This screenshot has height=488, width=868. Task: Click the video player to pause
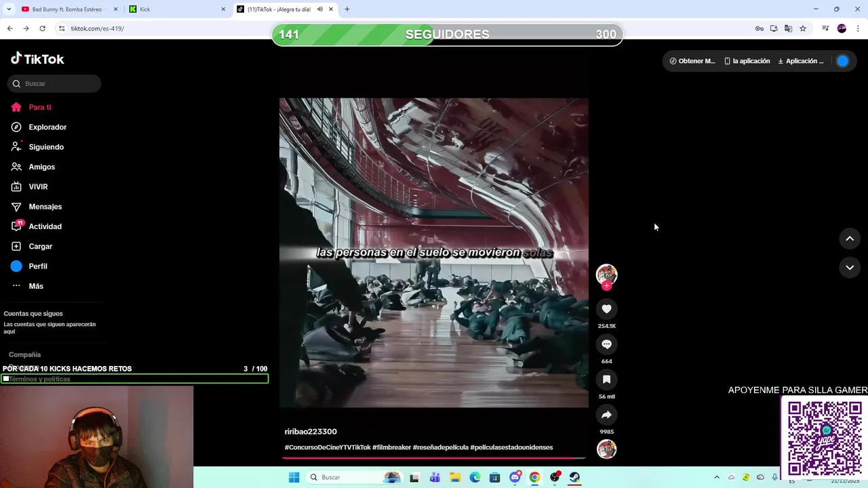click(434, 253)
